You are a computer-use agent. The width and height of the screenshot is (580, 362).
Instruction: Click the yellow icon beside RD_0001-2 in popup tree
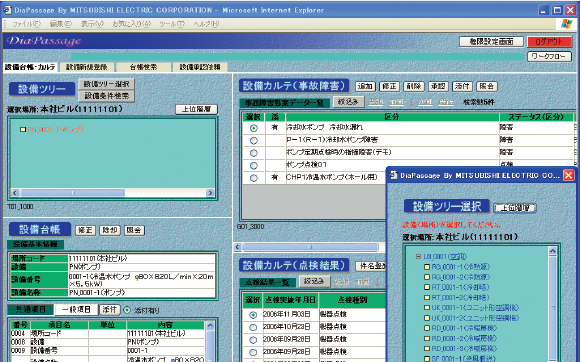(x=427, y=338)
